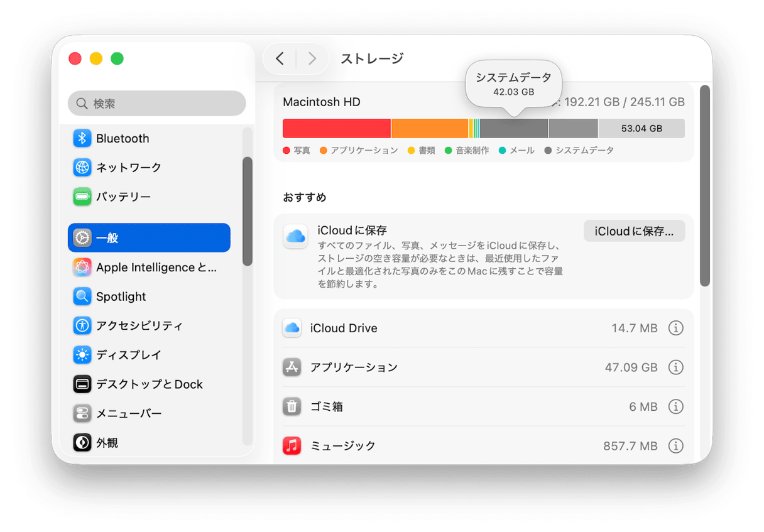
Task: Click the 857.7 MB size value
Action: (631, 446)
